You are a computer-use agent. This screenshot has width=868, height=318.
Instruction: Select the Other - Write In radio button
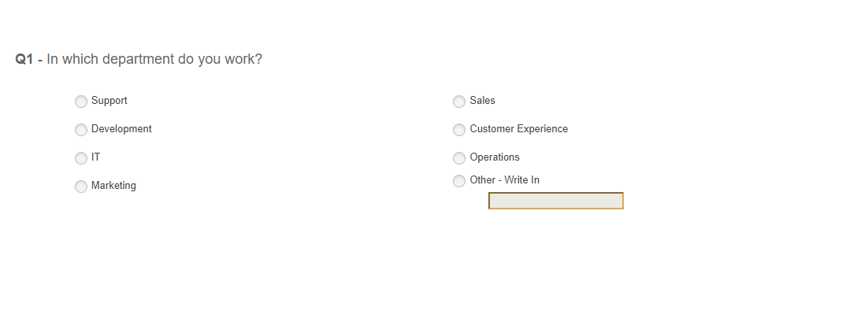(x=459, y=180)
